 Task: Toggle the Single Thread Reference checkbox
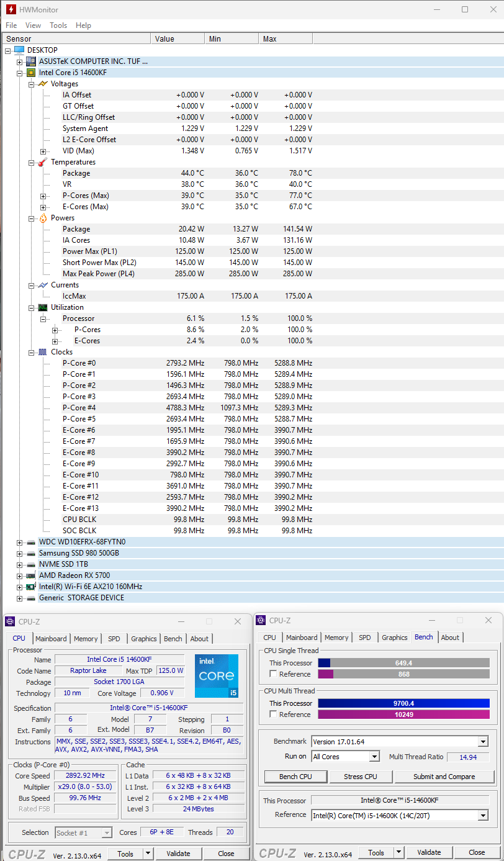273,674
